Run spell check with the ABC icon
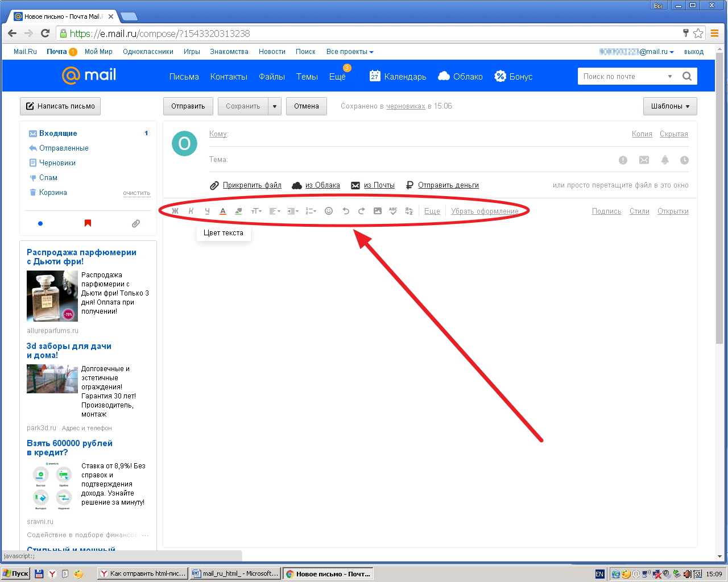 393,211
